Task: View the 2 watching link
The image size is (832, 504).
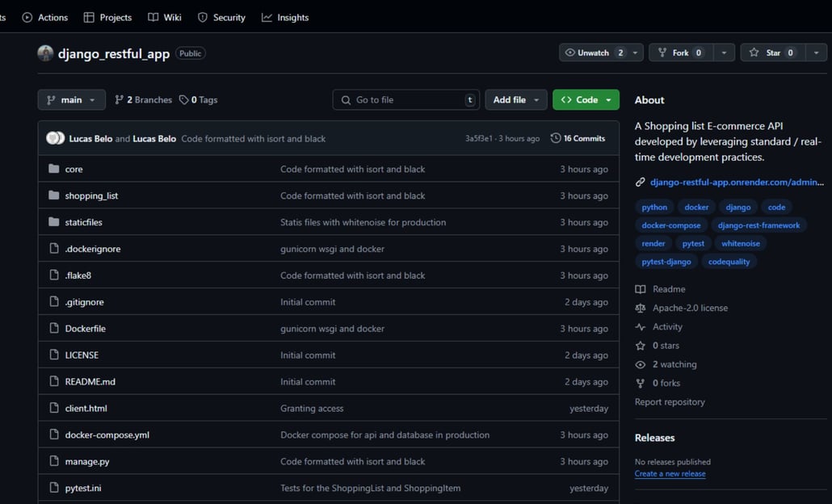Action: click(x=666, y=364)
